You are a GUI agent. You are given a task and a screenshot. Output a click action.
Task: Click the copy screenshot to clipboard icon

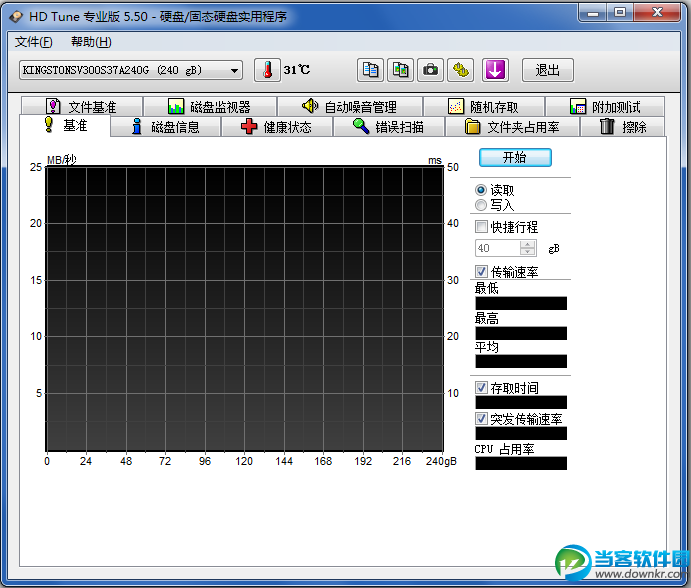pos(400,70)
